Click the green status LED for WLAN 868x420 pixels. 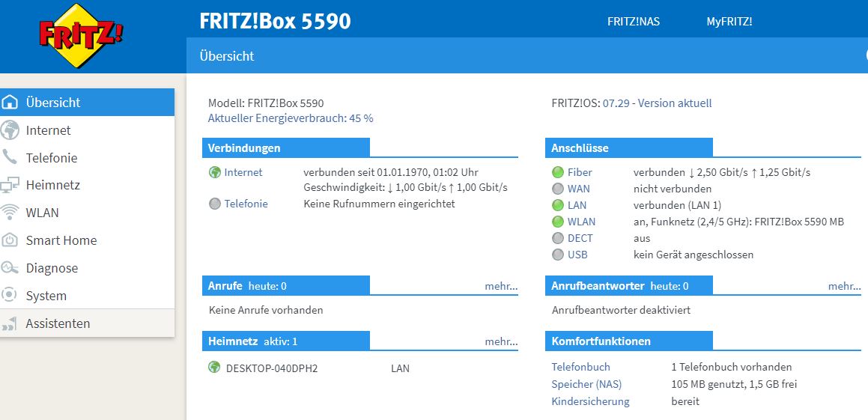coord(558,222)
